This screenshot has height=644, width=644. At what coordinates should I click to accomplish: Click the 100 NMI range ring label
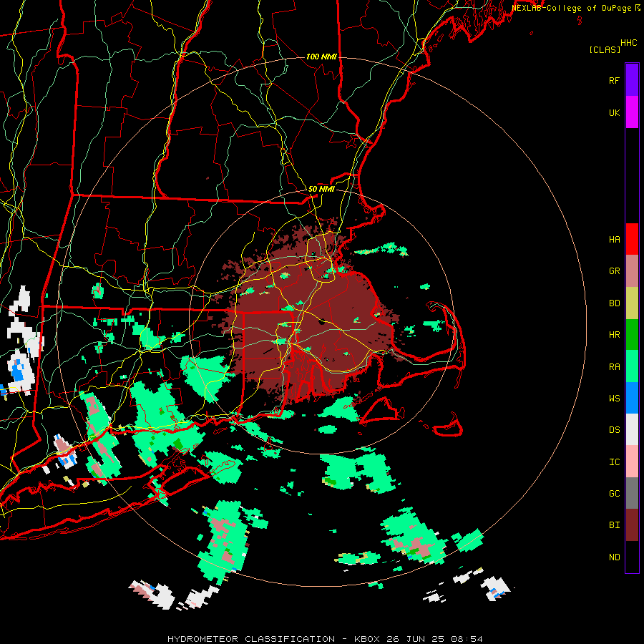coord(321,57)
